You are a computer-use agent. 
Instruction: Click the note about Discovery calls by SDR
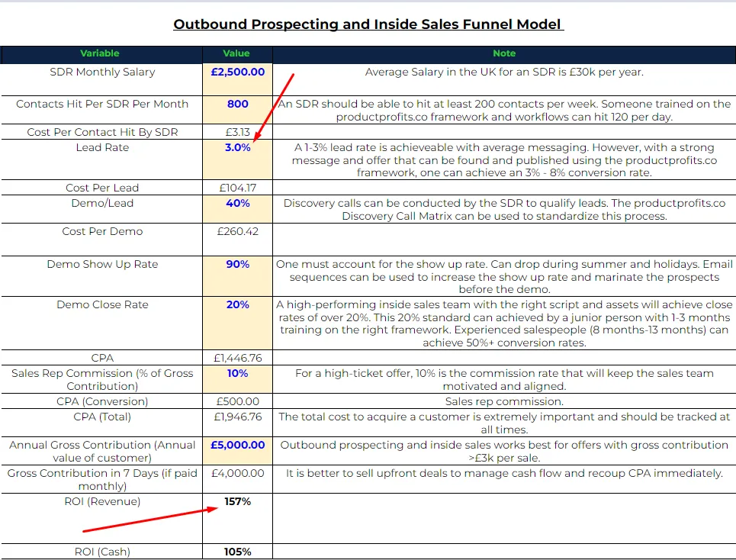(x=504, y=209)
